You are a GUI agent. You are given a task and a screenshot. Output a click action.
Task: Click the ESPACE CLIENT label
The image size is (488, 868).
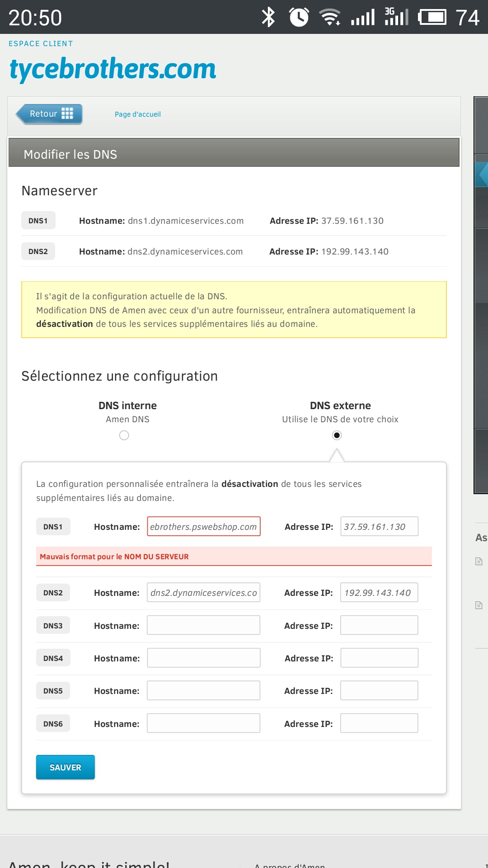click(41, 43)
